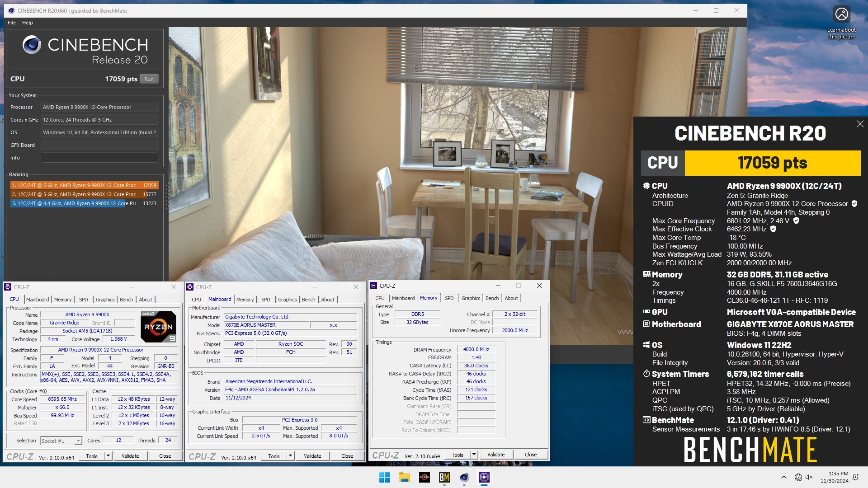Screen dimensions: 868x488
Task: Click the taskbar clock and date
Action: [x=835, y=477]
